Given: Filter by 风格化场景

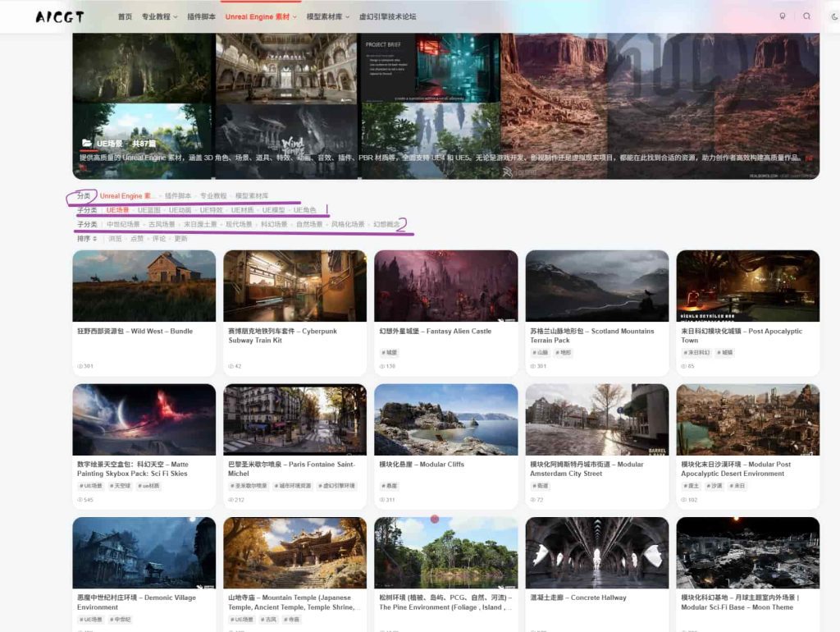Looking at the screenshot, I should pos(348,224).
